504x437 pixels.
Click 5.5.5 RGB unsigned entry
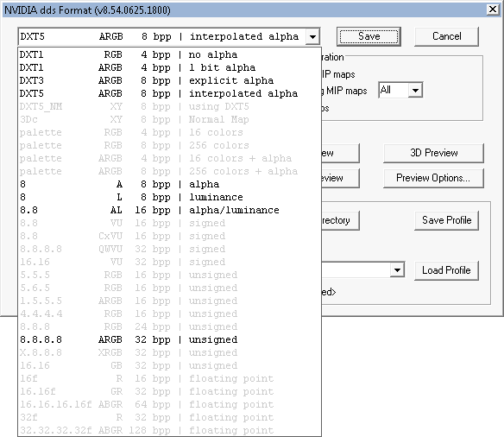coord(170,275)
